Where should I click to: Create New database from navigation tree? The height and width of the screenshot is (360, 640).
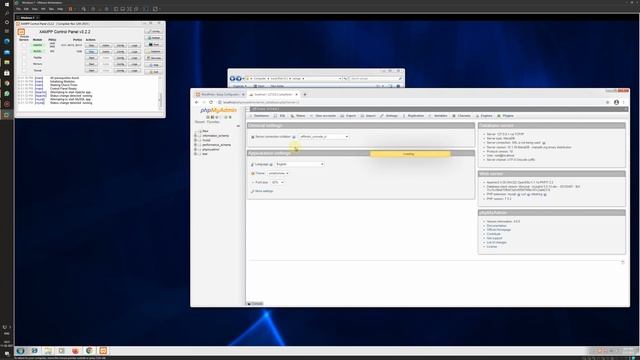click(205, 131)
